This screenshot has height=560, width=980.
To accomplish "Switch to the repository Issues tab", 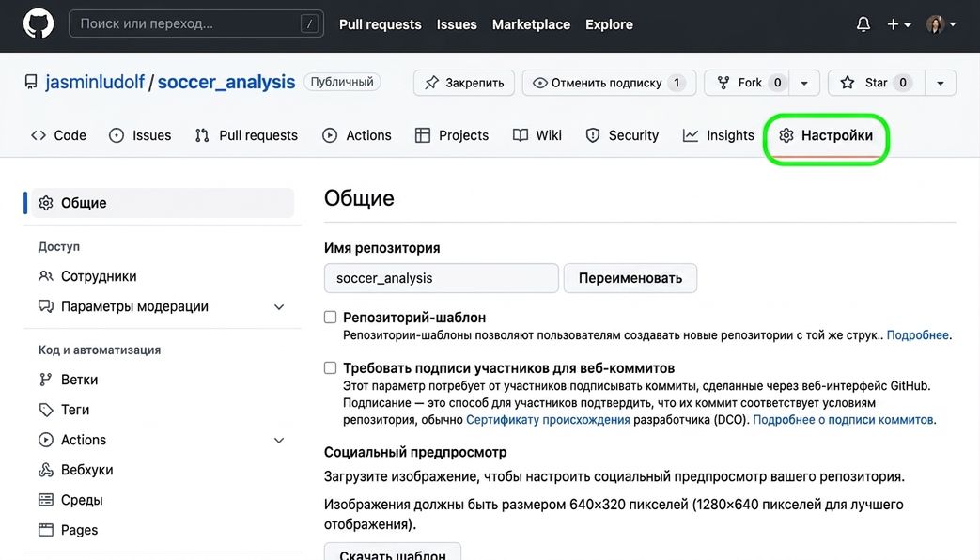I will point(140,135).
